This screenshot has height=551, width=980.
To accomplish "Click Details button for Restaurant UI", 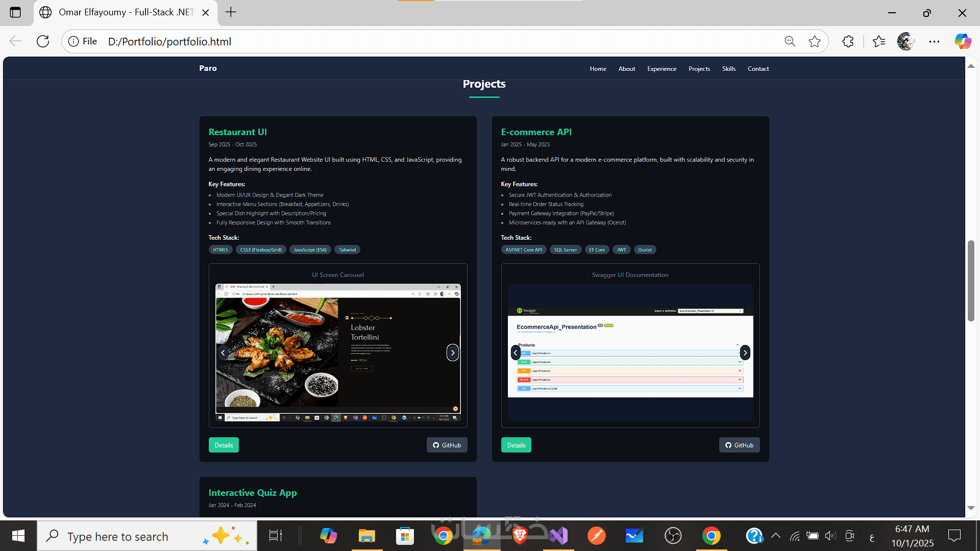I will tap(224, 445).
